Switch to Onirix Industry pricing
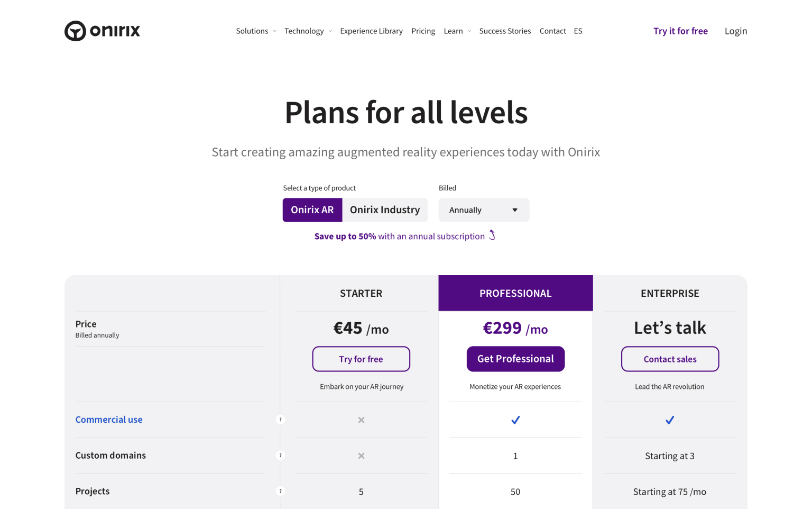Viewport: 812px width, 509px height. click(384, 210)
